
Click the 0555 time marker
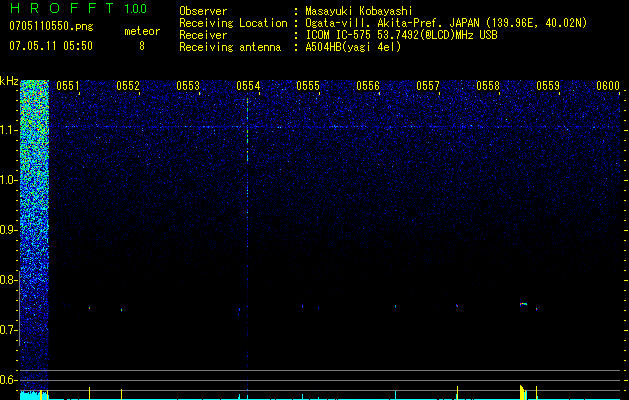(308, 85)
